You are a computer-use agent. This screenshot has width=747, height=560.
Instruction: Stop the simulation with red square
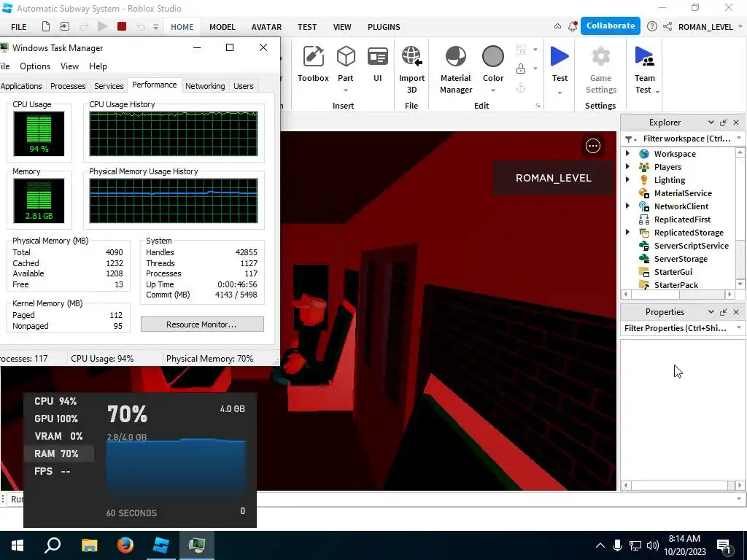[122, 27]
